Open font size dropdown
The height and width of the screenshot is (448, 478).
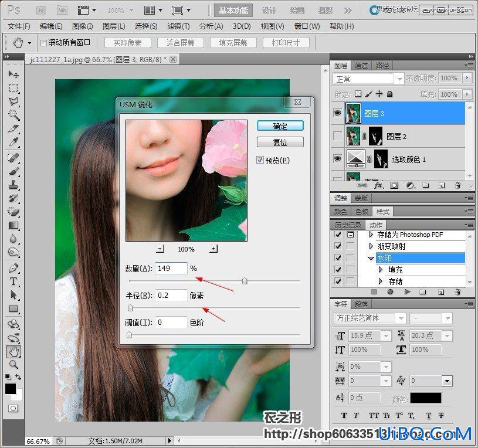386,335
